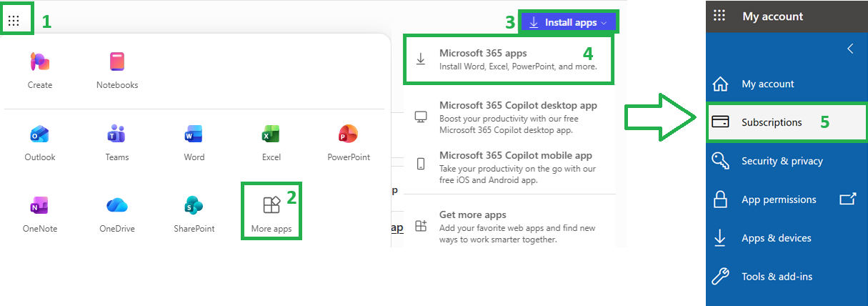The height and width of the screenshot is (306, 868).
Task: Open the More apps tile
Action: (271, 211)
